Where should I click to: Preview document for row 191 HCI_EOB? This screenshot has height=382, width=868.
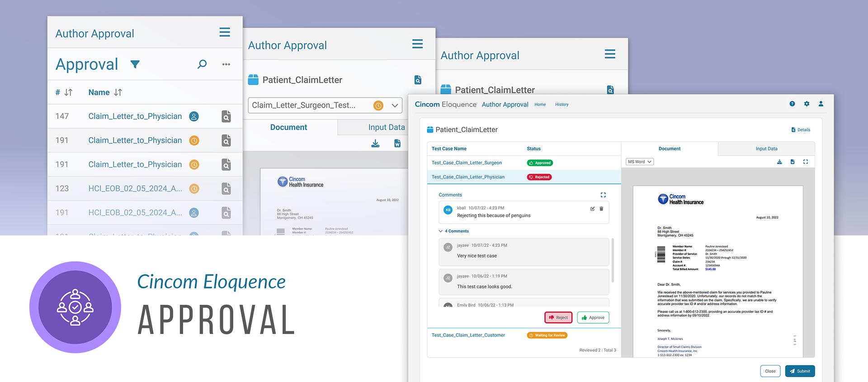pos(226,212)
